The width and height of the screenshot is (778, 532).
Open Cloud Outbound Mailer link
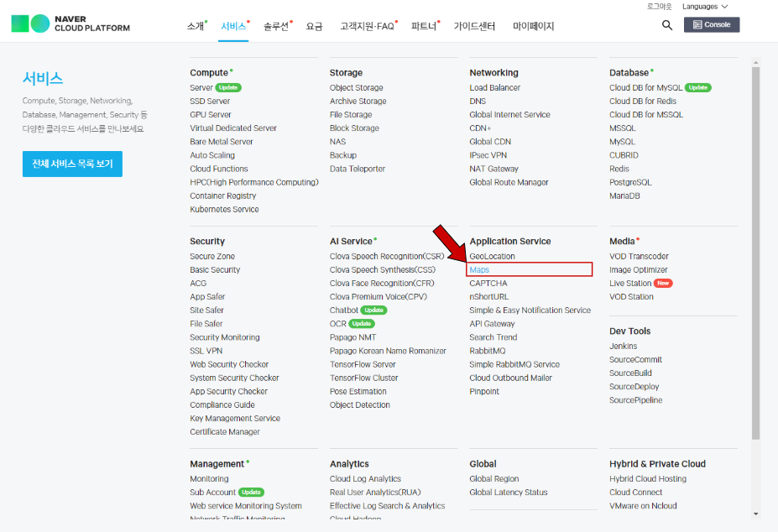coord(510,378)
